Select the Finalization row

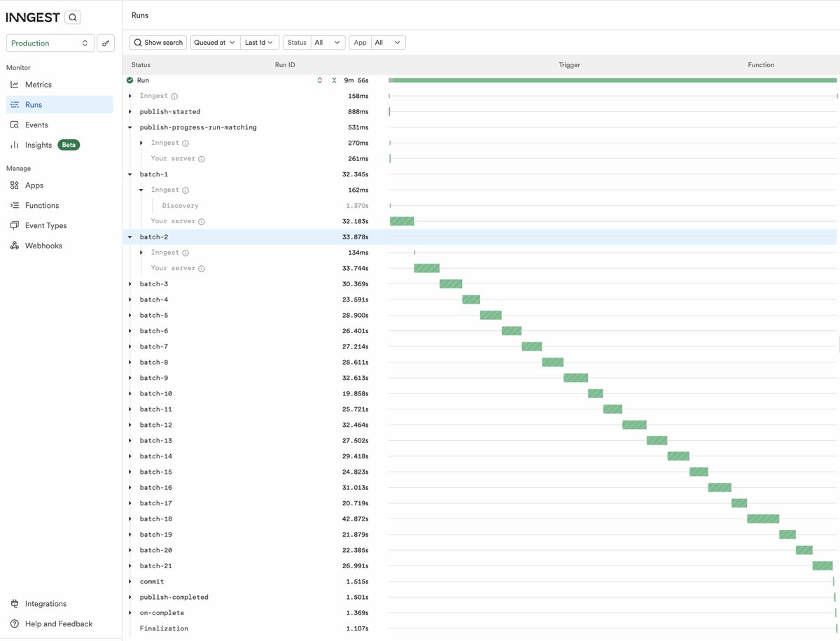coord(479,628)
